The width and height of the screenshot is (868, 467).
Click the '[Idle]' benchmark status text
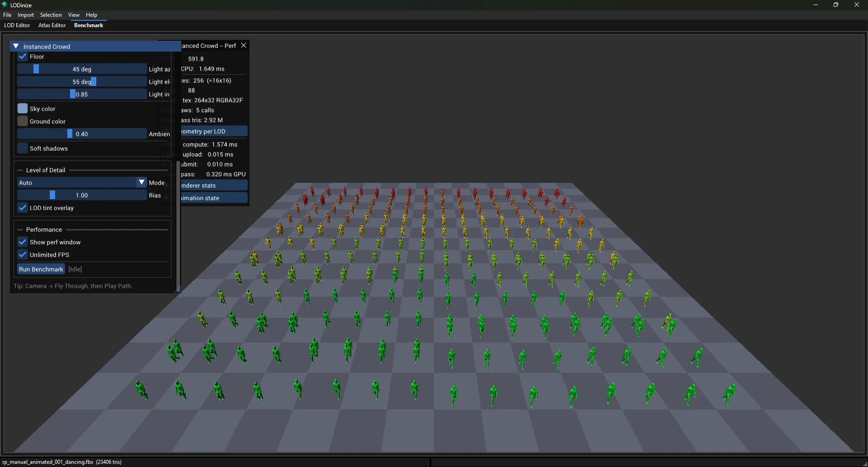pos(75,269)
